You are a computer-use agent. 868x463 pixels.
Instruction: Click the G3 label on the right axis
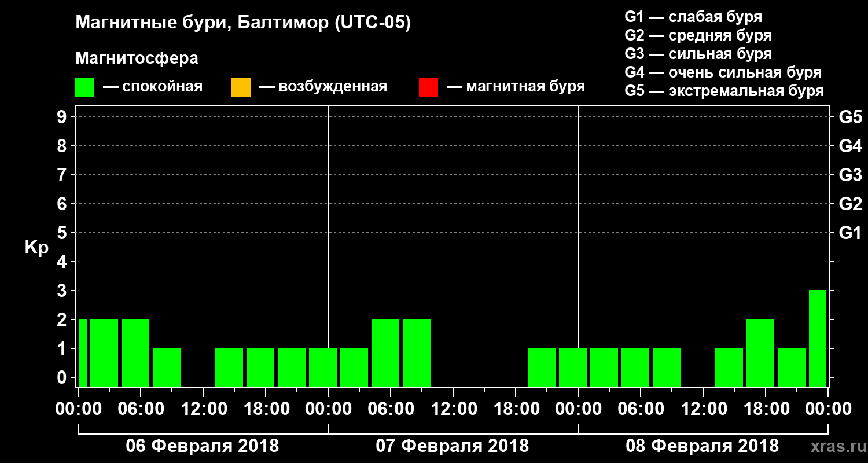point(850,175)
